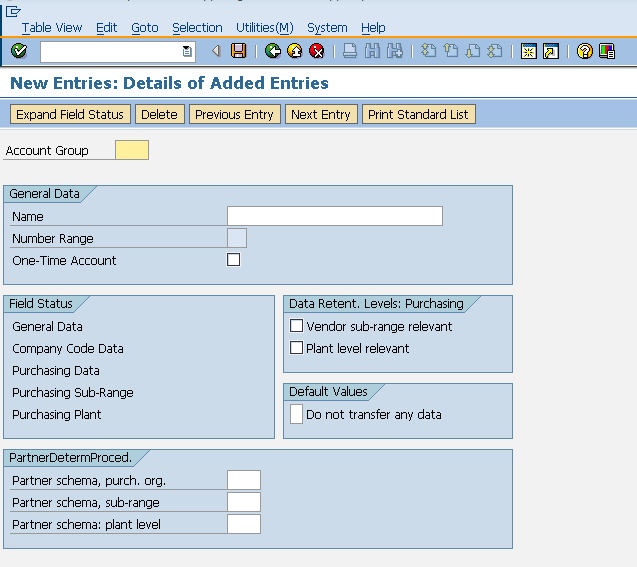Click the Next Entry button
637x567 pixels.
[321, 114]
